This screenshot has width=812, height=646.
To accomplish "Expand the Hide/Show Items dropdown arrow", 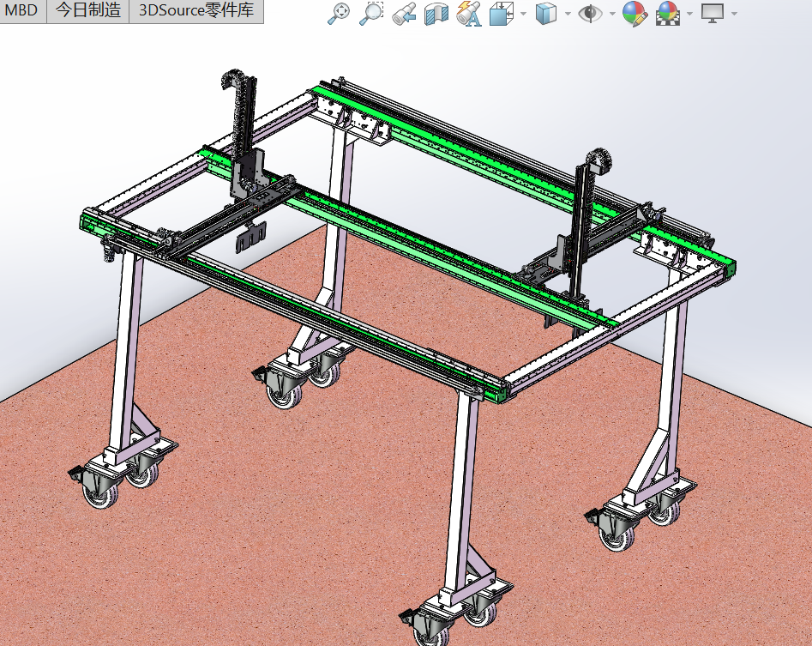I will (612, 14).
